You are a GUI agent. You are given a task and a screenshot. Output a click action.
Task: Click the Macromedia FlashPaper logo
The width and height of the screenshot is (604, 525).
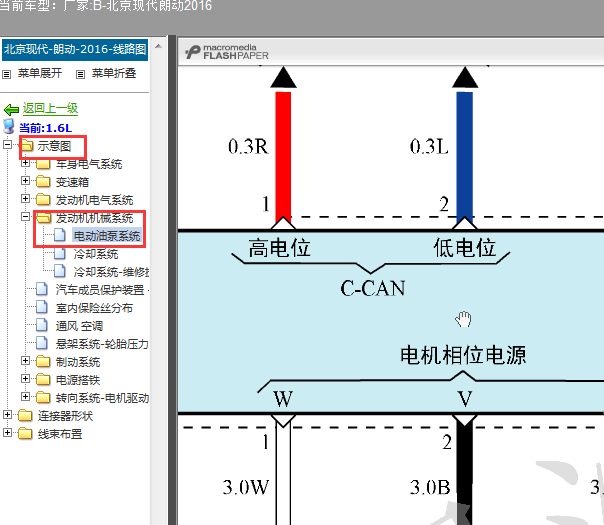point(227,52)
